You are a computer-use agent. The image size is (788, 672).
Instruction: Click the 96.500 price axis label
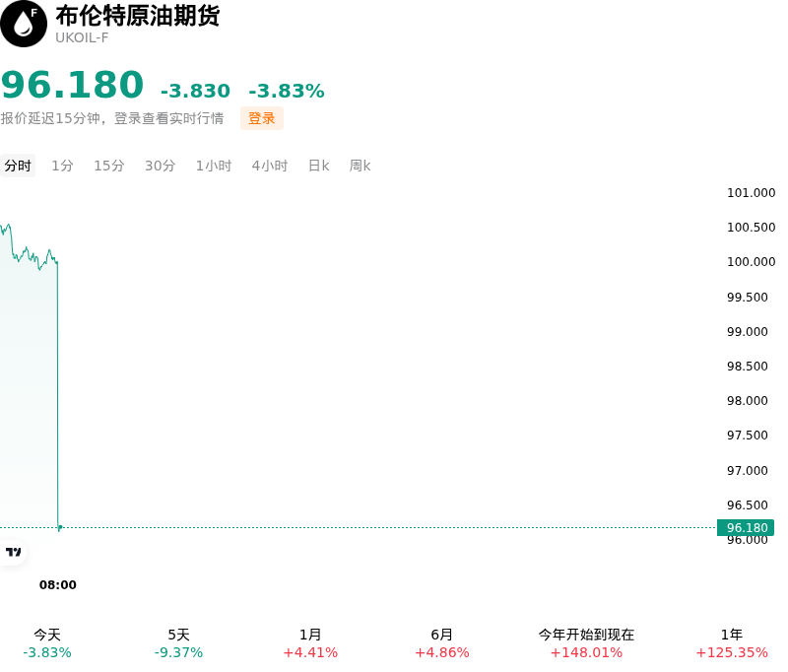[x=748, y=504]
